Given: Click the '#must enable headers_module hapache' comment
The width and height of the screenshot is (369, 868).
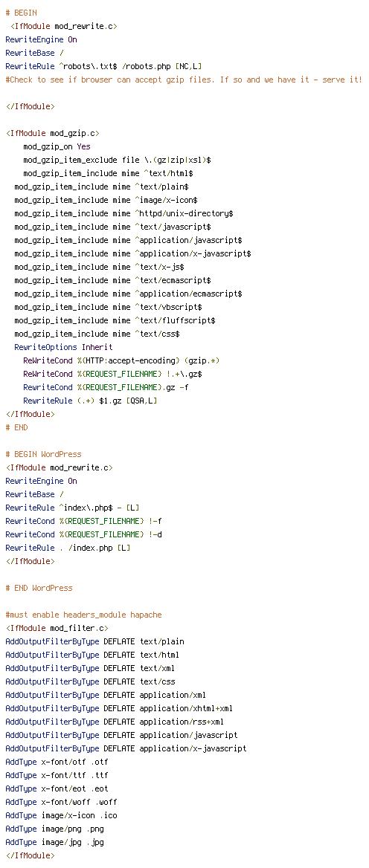Looking at the screenshot, I should coord(83,615).
